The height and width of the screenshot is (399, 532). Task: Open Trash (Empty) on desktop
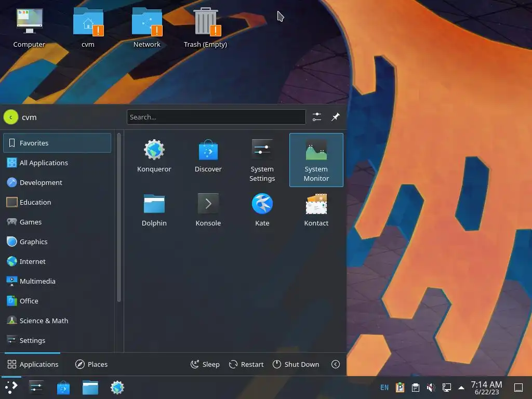(205, 28)
